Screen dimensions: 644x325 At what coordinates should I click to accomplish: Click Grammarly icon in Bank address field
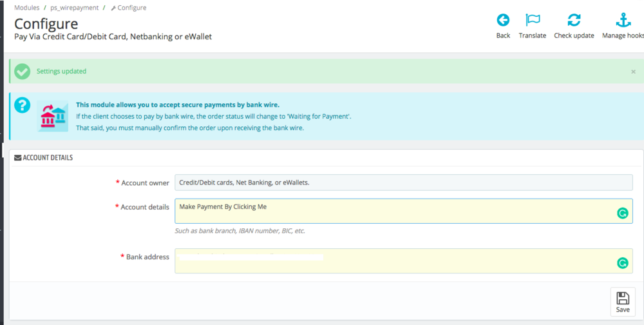[623, 263]
